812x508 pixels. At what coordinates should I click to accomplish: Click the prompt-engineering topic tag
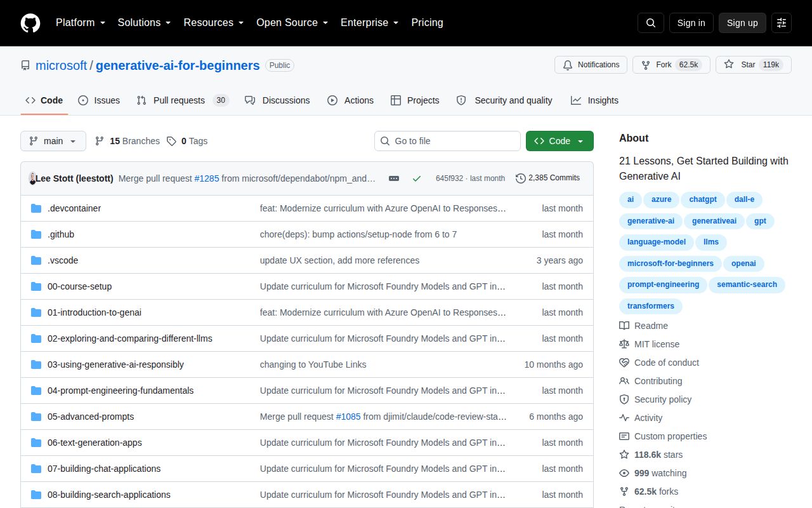pos(663,284)
